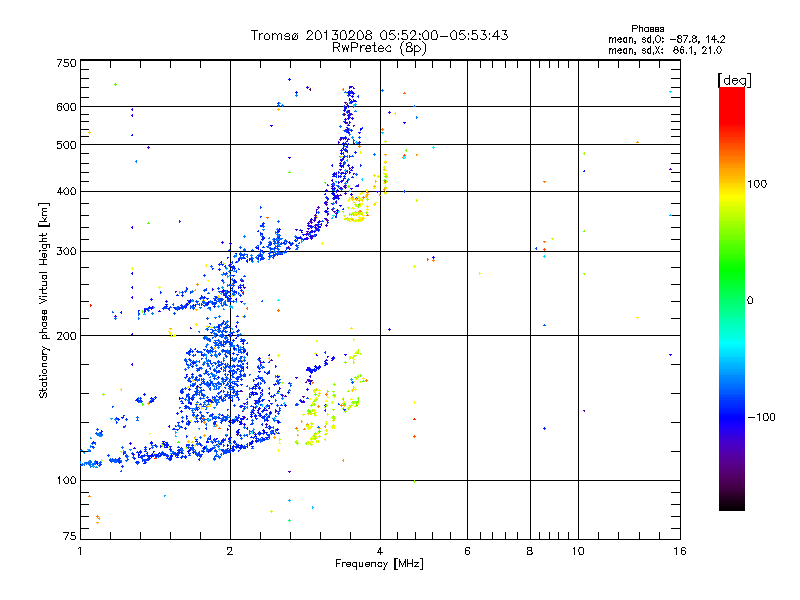Select the 'RwPretec (8p)' subtitle text

point(379,48)
